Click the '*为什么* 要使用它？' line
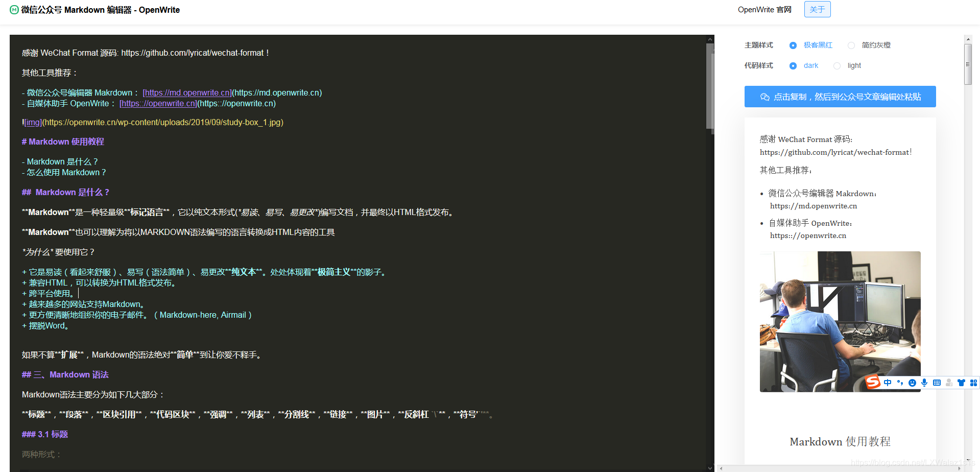This screenshot has height=472, width=980. [x=58, y=252]
